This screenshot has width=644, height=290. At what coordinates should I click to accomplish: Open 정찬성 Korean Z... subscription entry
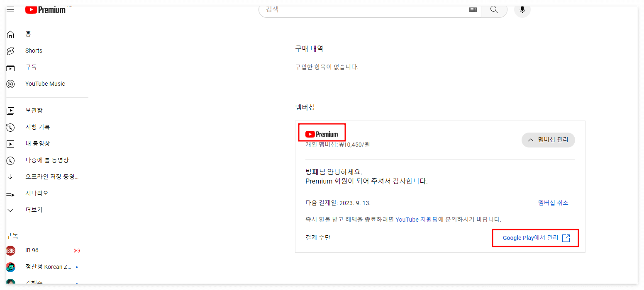47,267
